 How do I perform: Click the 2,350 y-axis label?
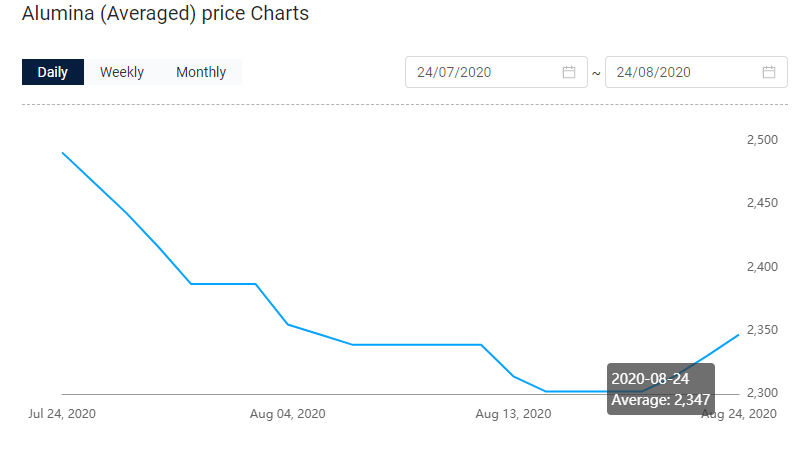pyautogui.click(x=762, y=330)
